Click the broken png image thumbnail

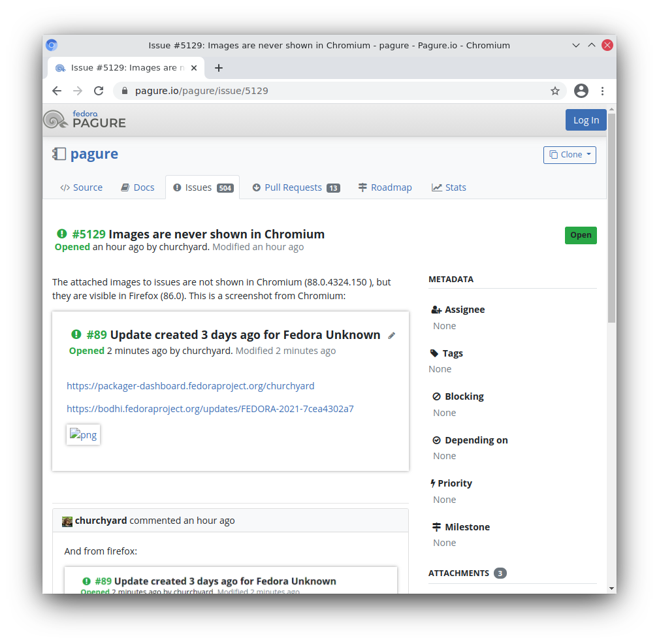(83, 434)
